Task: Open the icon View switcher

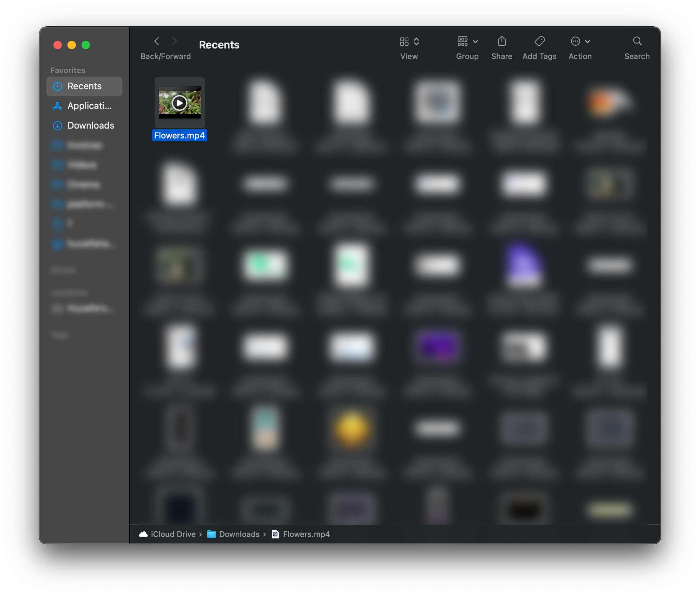Action: [x=409, y=41]
